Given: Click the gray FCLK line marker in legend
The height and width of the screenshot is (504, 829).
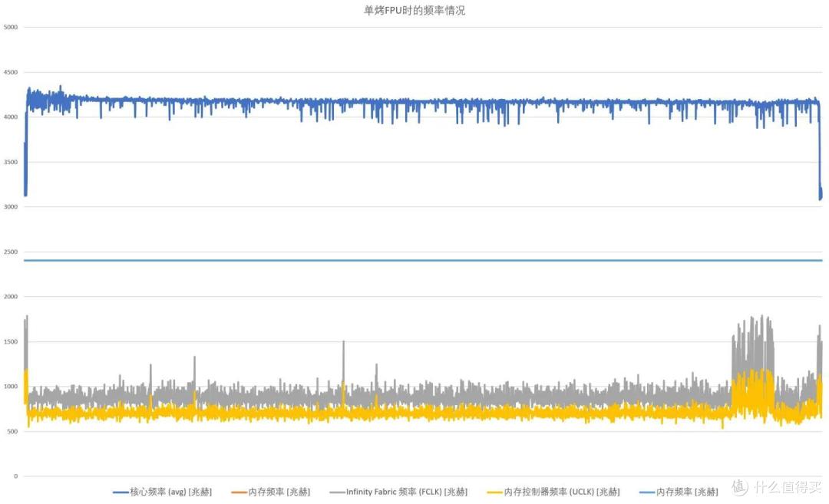Looking at the screenshot, I should pos(337,492).
